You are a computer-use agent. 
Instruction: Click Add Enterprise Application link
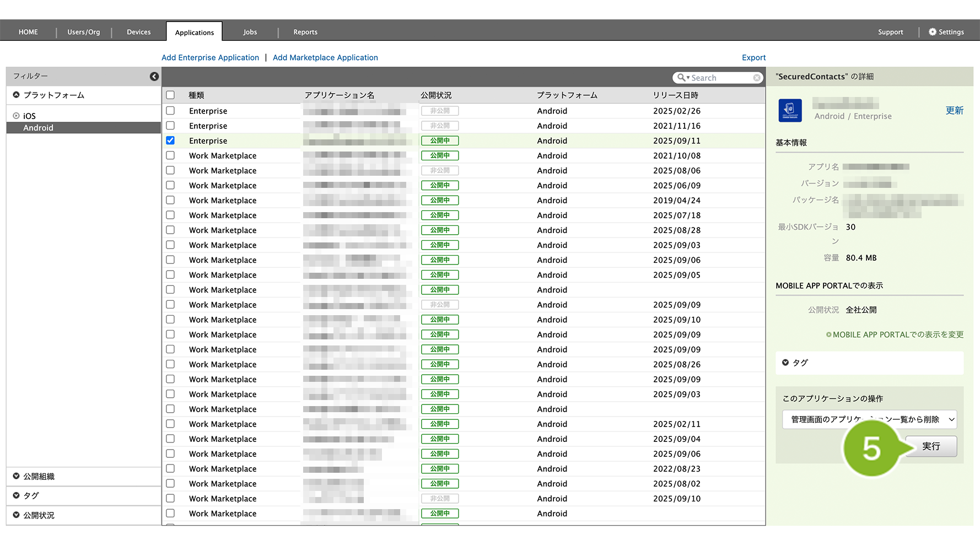(x=210, y=57)
